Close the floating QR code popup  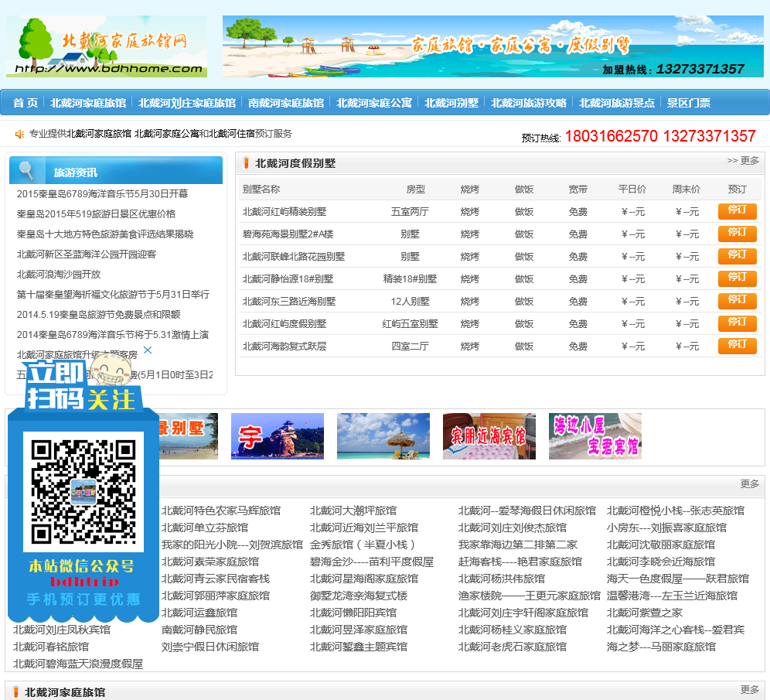pos(148,350)
